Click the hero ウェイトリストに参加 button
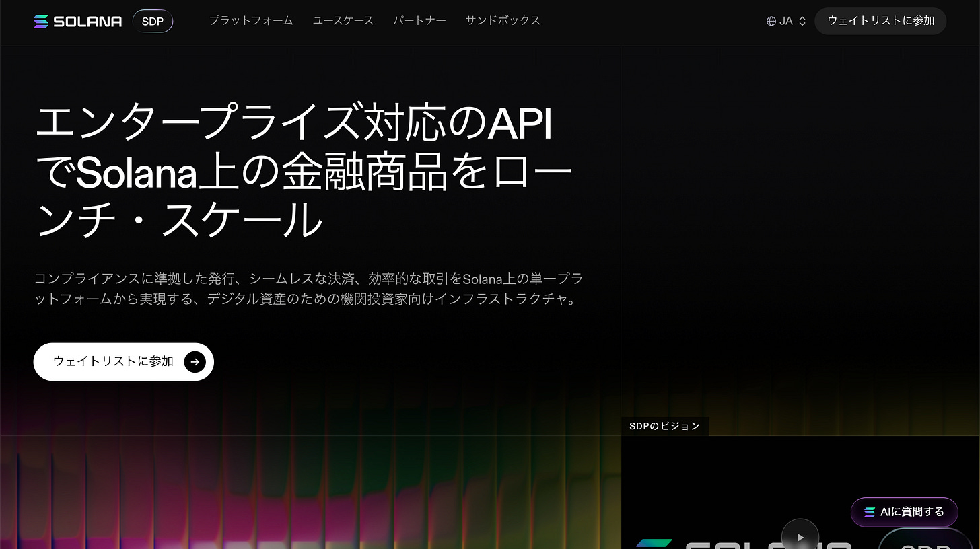980x549 pixels. pyautogui.click(x=123, y=362)
